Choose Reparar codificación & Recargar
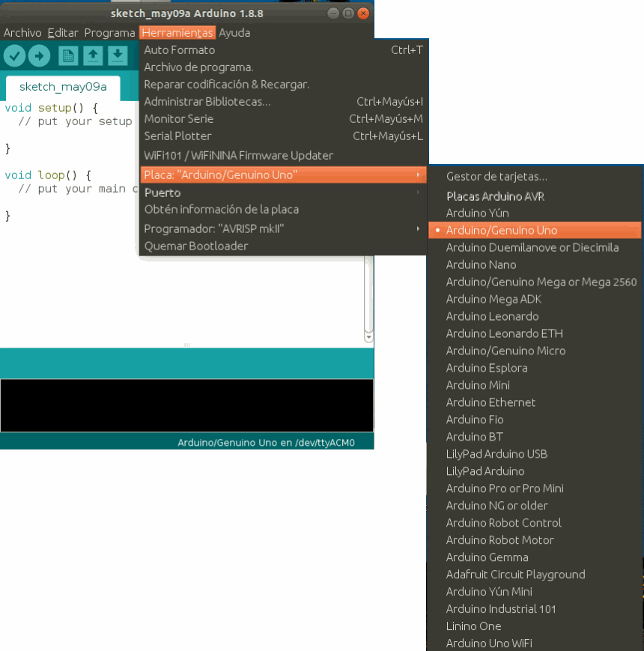The height and width of the screenshot is (651, 644). (283, 85)
